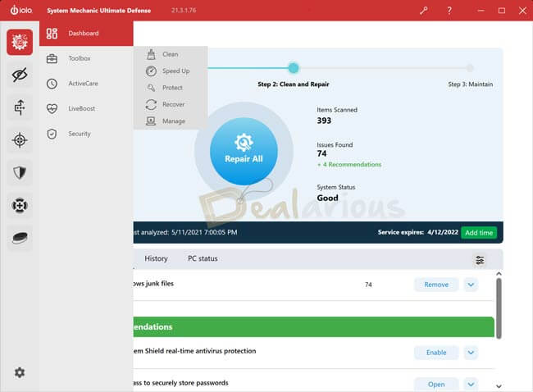Screen dimensions: 533x392
Task: Open the half-shaded shield sidebar icon
Action: pos(20,173)
